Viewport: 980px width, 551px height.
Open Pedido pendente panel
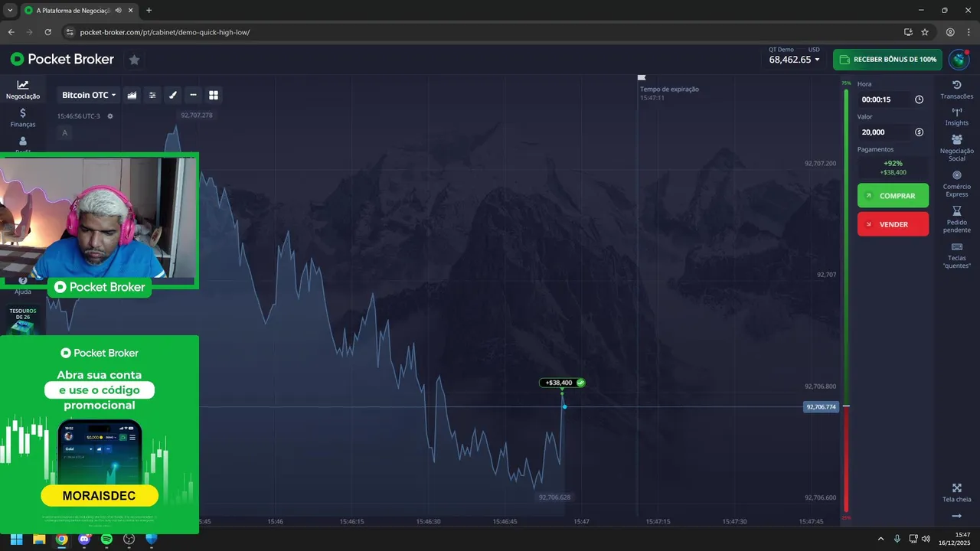(956, 220)
